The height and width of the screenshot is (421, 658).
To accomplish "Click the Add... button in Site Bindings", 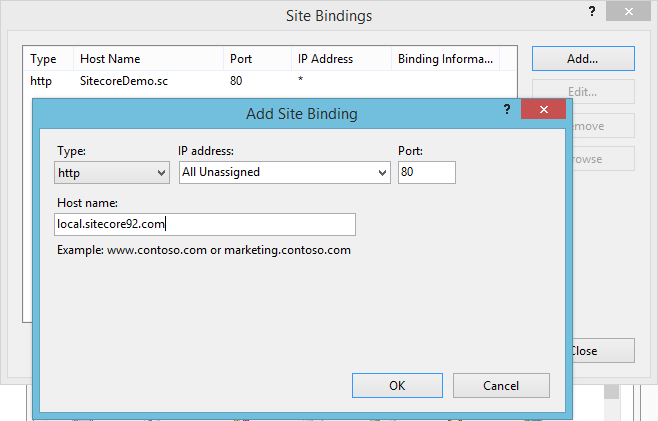I will click(x=582, y=58).
